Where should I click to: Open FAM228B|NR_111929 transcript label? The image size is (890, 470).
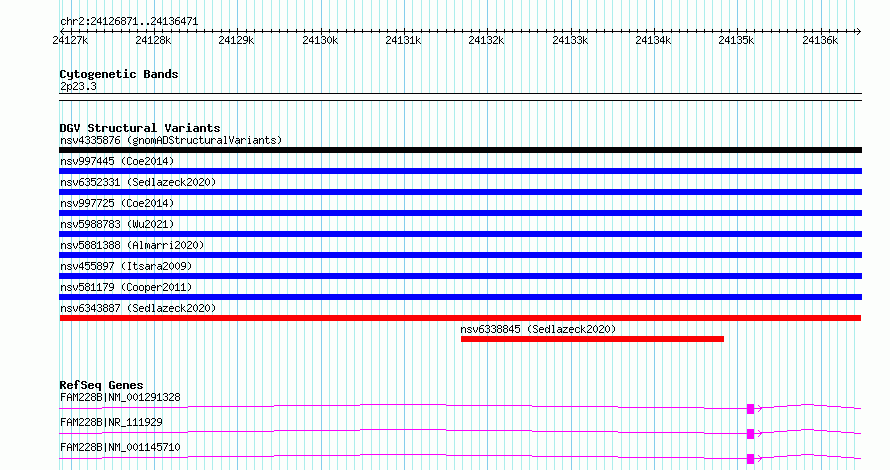111,422
